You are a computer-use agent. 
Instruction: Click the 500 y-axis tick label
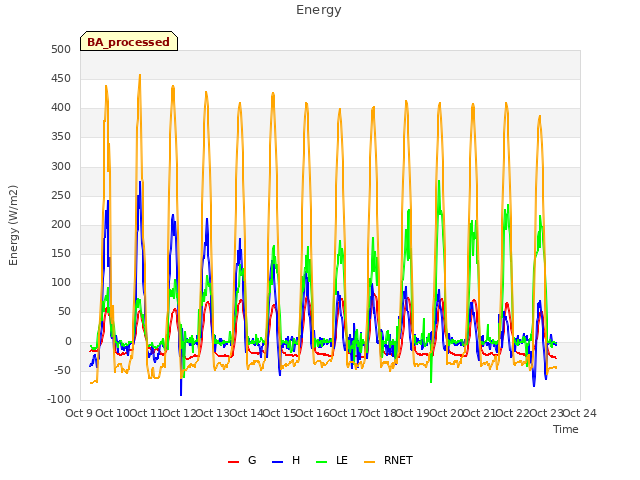point(61,49)
